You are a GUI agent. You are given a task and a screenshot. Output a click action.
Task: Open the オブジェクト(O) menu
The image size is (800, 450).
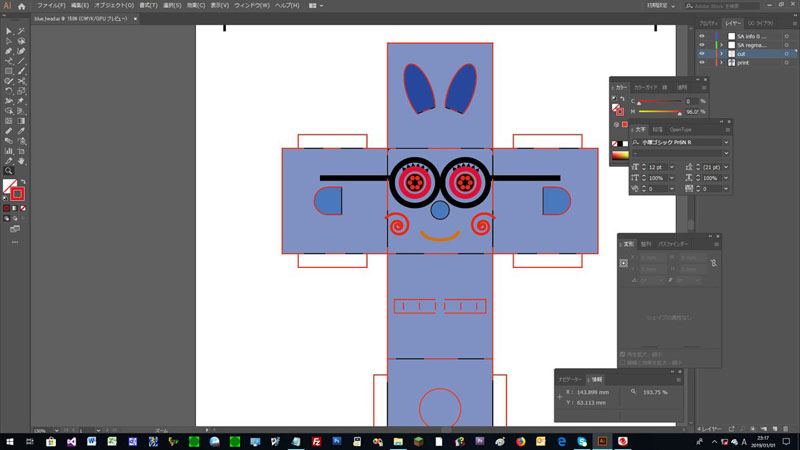click(114, 6)
